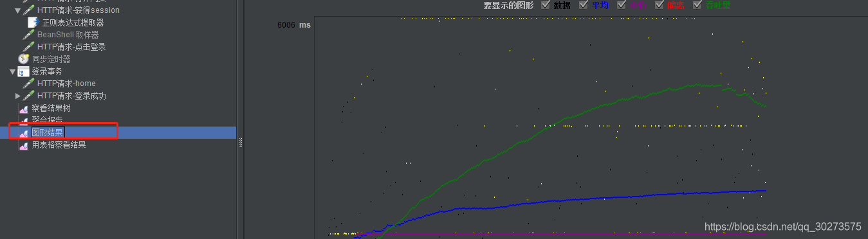
Task: Click the HTTP请求-home pipette icon
Action: [28, 84]
